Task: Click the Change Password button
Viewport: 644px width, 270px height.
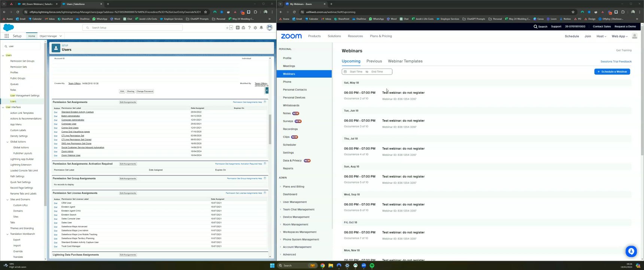Action: point(145,91)
